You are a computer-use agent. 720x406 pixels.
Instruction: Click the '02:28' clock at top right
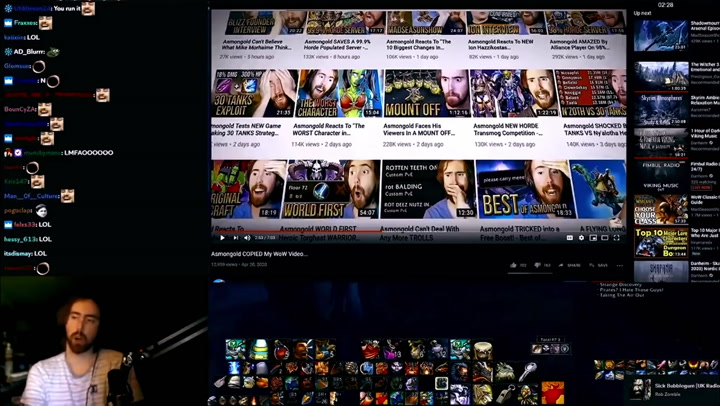click(x=665, y=5)
